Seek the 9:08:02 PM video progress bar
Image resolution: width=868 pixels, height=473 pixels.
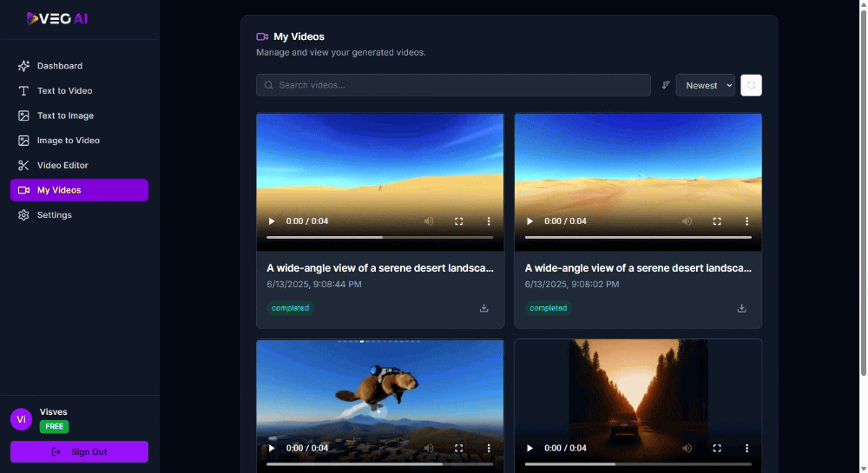click(x=638, y=237)
